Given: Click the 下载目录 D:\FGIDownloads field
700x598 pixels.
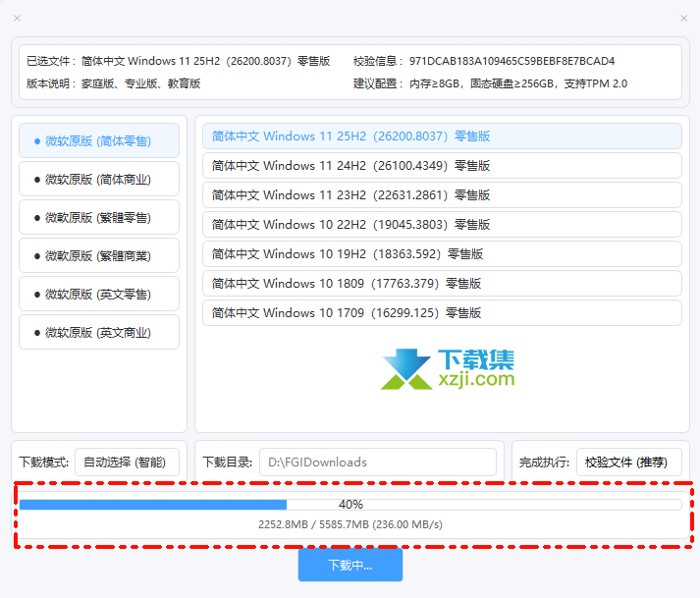Looking at the screenshot, I should (378, 462).
